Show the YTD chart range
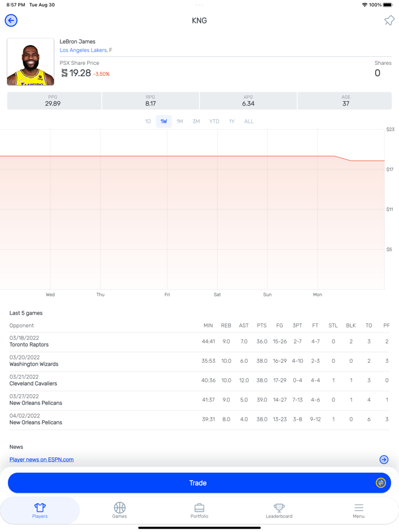This screenshot has height=532, width=399. [x=214, y=121]
